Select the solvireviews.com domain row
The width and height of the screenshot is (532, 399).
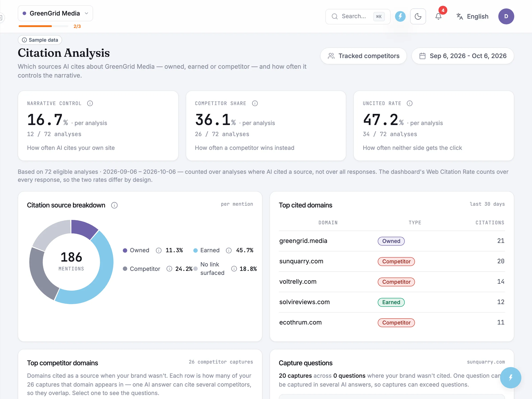(x=392, y=302)
